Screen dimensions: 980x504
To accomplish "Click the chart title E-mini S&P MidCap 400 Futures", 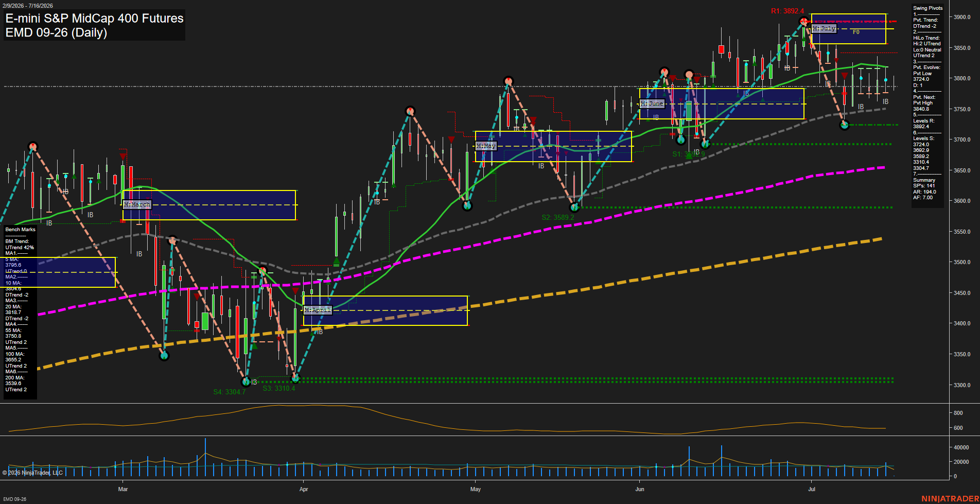I will pos(95,18).
